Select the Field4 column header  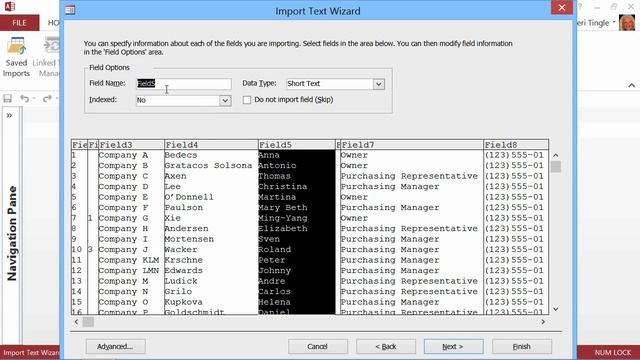[x=211, y=145]
